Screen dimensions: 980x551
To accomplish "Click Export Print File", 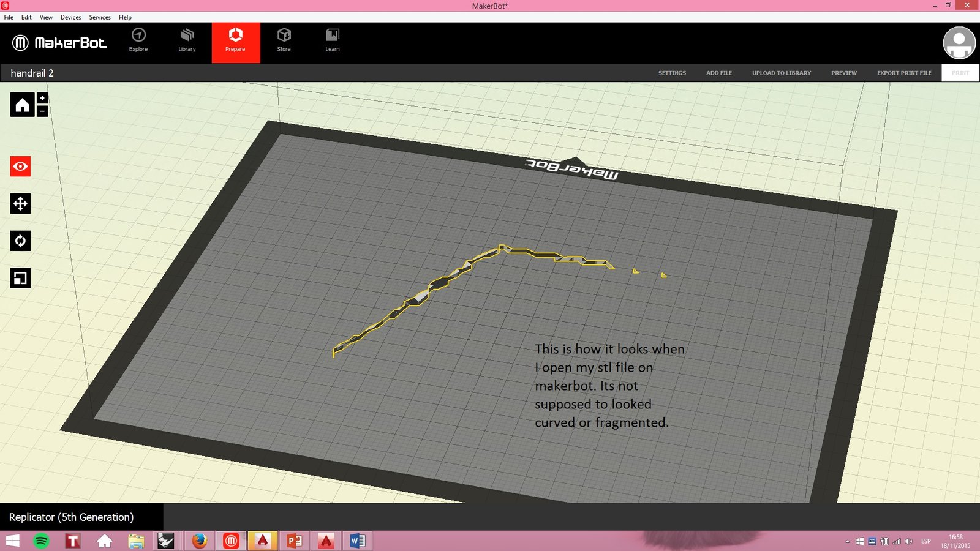I will pyautogui.click(x=904, y=73).
